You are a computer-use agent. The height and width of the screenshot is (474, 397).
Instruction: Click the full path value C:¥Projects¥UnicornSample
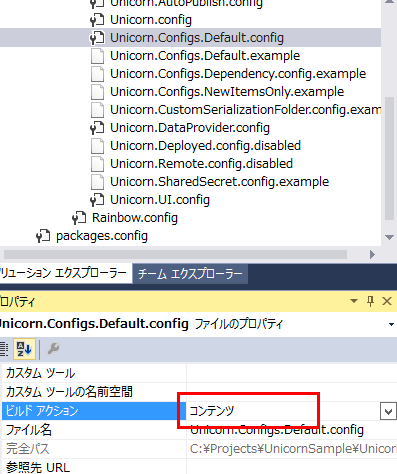293,449
